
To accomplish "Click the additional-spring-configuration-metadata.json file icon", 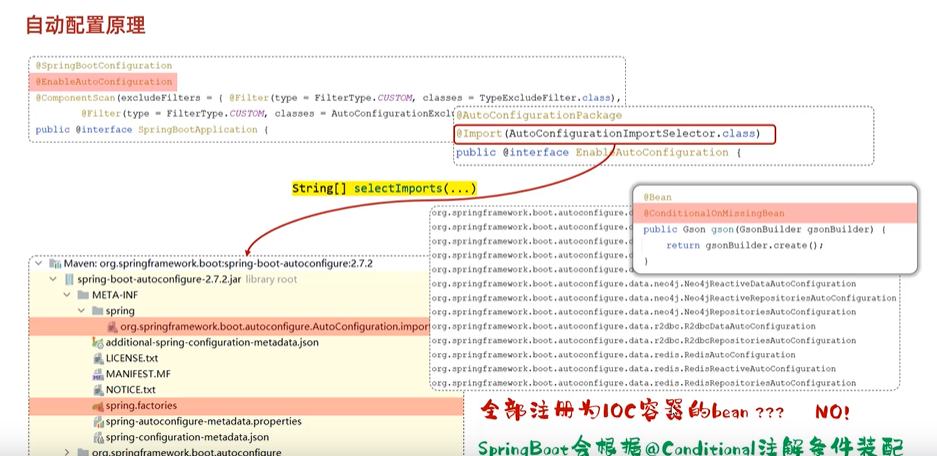I will (x=98, y=342).
